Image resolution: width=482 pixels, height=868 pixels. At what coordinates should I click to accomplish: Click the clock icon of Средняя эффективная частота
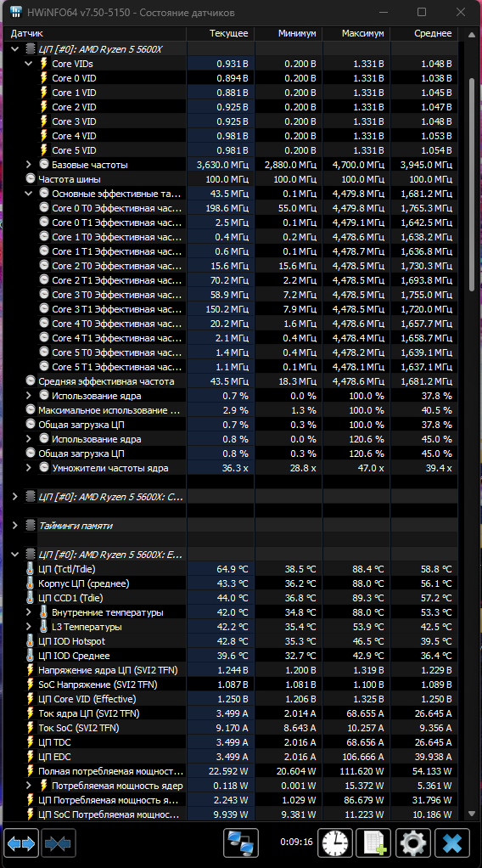click(31, 380)
